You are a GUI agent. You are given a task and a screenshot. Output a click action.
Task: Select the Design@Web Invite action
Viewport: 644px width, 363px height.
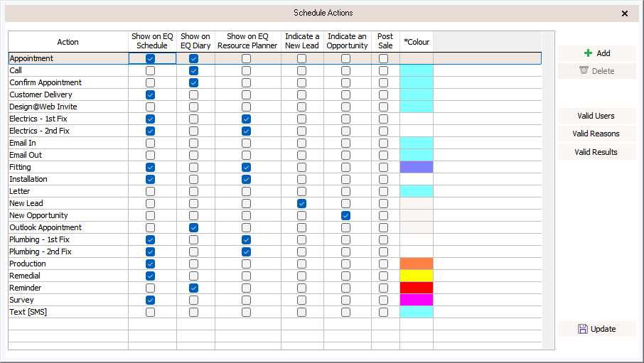click(43, 107)
